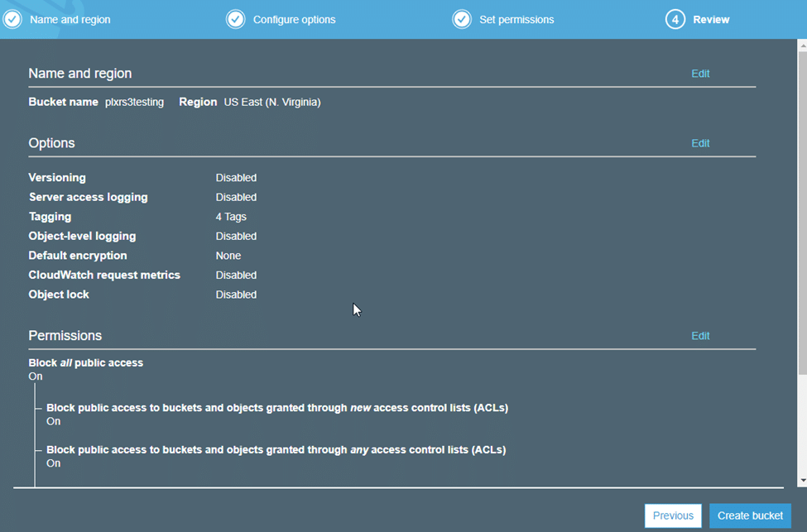
Task: Select the Review step label
Action: pyautogui.click(x=711, y=20)
